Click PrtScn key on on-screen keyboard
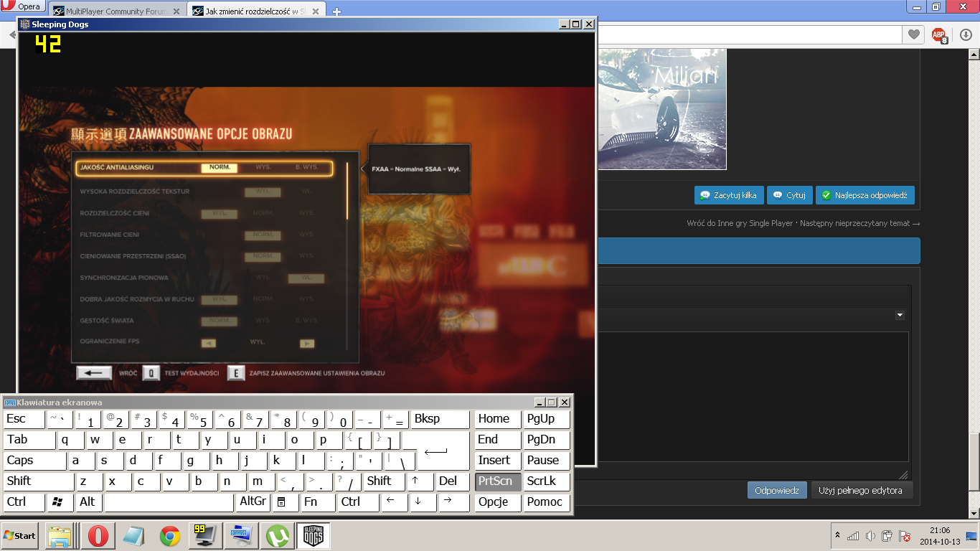This screenshot has width=980, height=551. click(x=498, y=481)
